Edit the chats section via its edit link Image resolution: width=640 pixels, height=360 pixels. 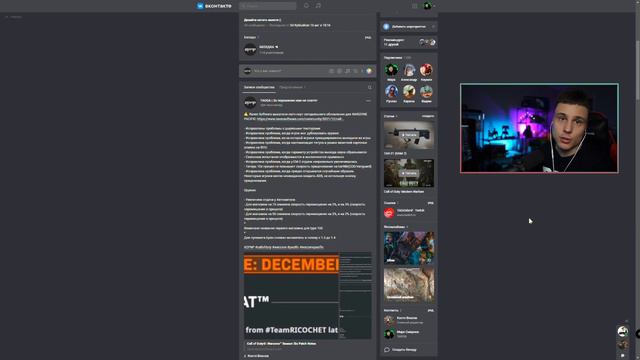(368, 38)
